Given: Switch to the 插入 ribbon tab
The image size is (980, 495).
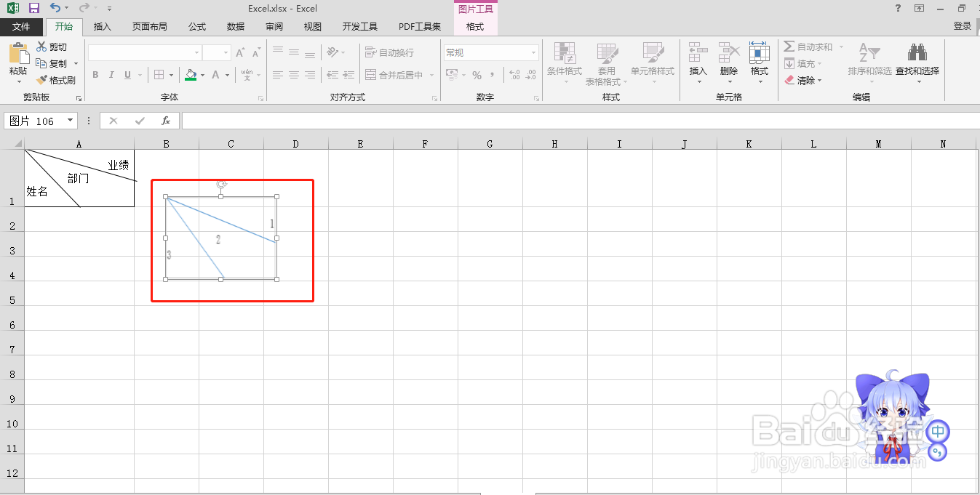Looking at the screenshot, I should click(102, 26).
